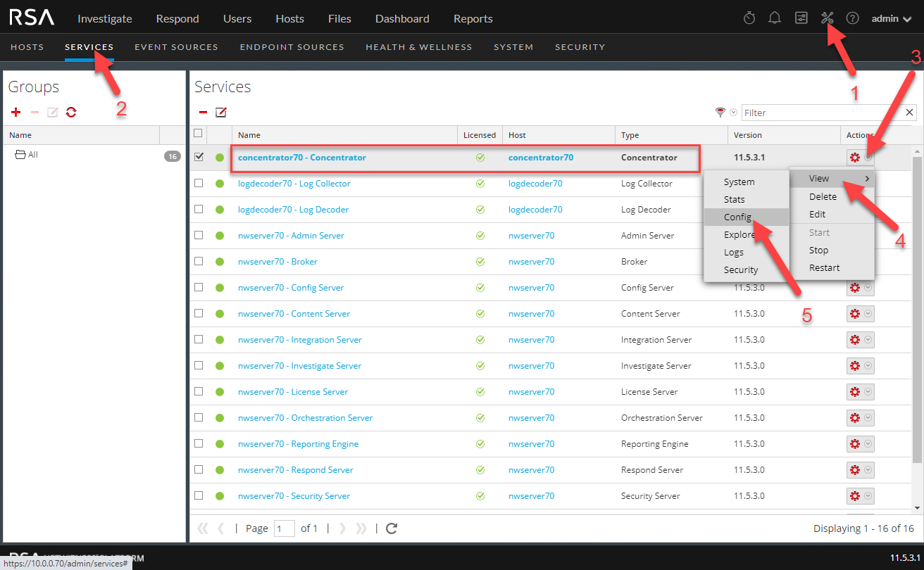Click the edit service pencil icon

click(x=221, y=113)
